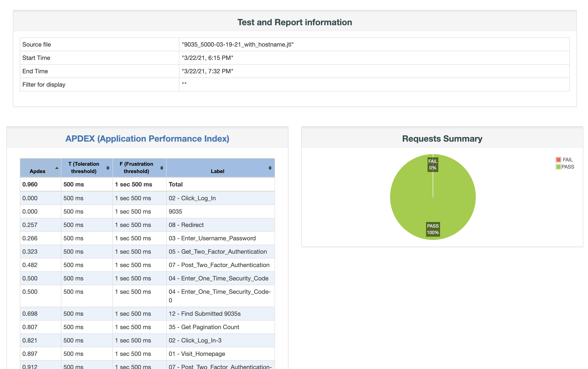Click the Start Time value 3/22/21, 6:15 PM

pos(207,58)
